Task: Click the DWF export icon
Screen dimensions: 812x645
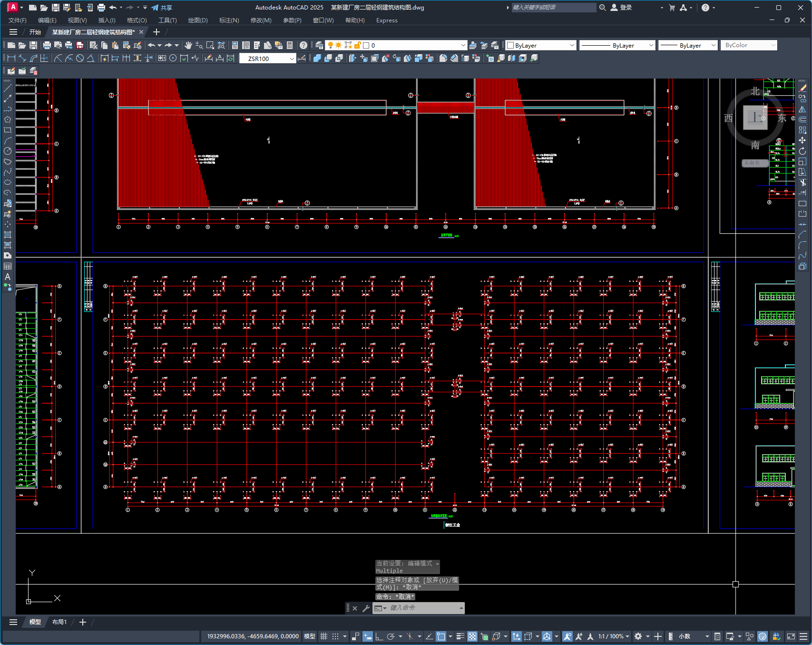Action: pos(80,45)
